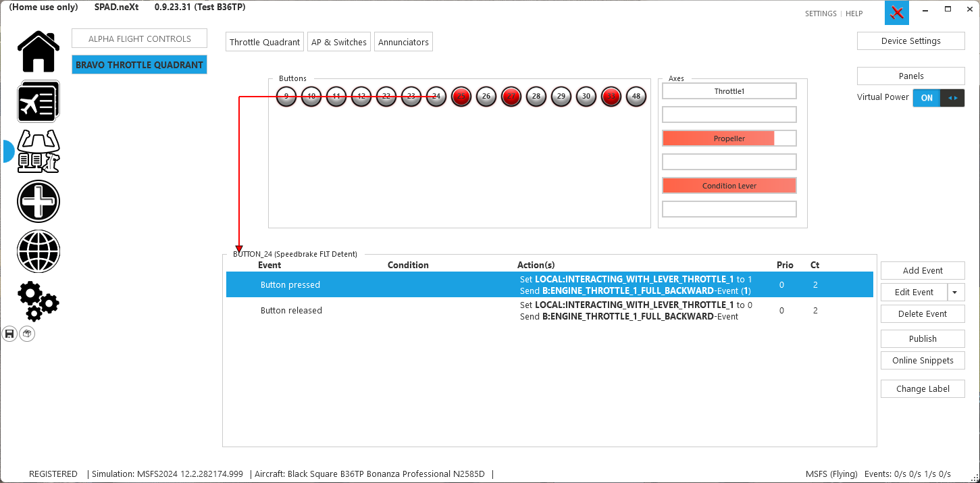This screenshot has height=483, width=980.
Task: Open the globe online icon
Action: (38, 251)
